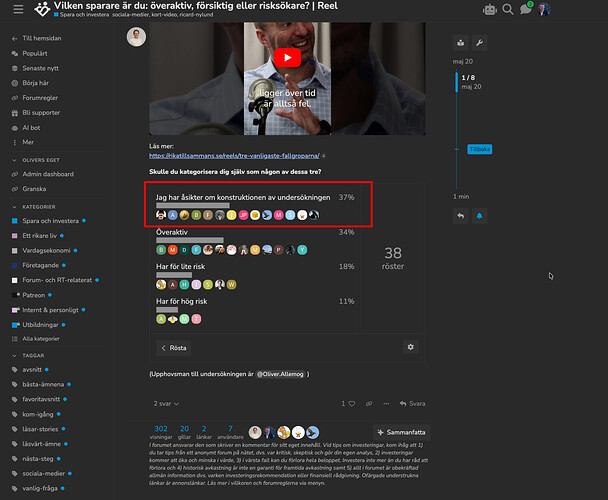Click the reply arrow icon in timeline
The height and width of the screenshot is (500, 608).
click(x=461, y=216)
